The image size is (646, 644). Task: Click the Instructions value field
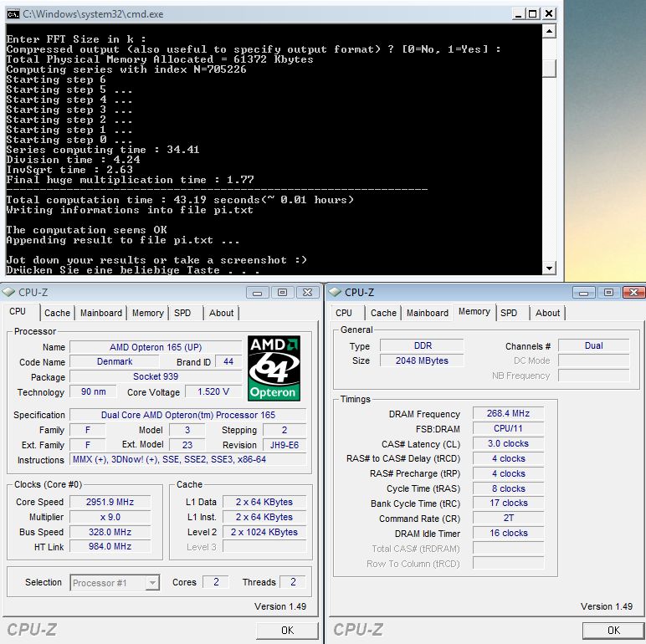coord(188,459)
